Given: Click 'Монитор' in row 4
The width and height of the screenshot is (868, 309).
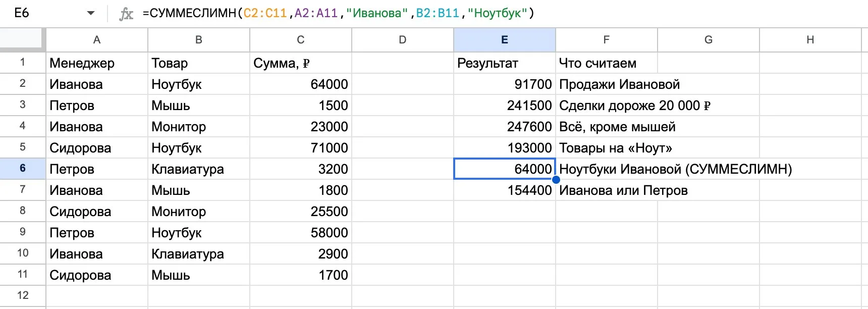Looking at the screenshot, I should click(x=199, y=127).
